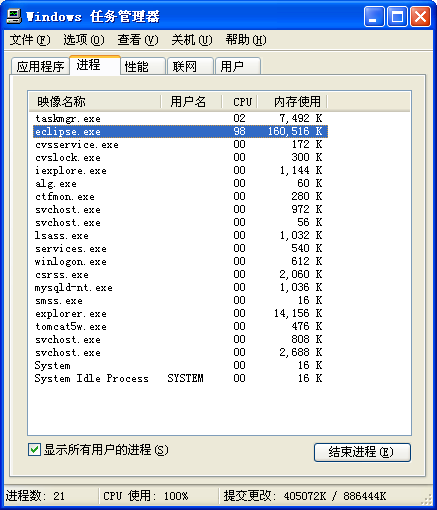Viewport: 437px width, 510px height.
Task: Go to the 用户 tab
Action: click(x=238, y=66)
